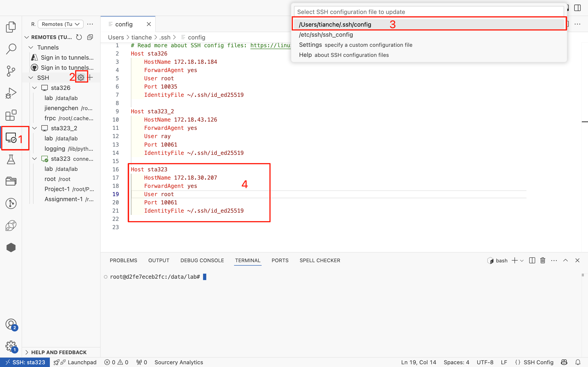
Task: Refresh the Remotes explorer list
Action: (79, 37)
